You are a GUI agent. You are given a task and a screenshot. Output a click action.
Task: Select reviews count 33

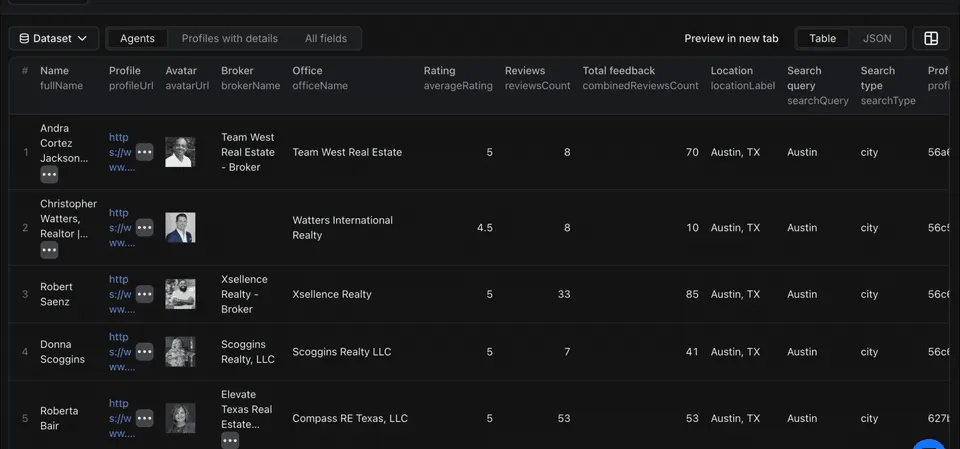point(564,294)
